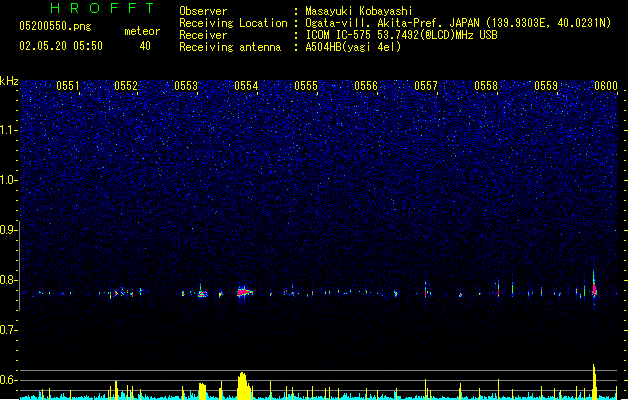The width and height of the screenshot is (629, 400).
Task: Click the 0600 time marker
Action: 606,86
